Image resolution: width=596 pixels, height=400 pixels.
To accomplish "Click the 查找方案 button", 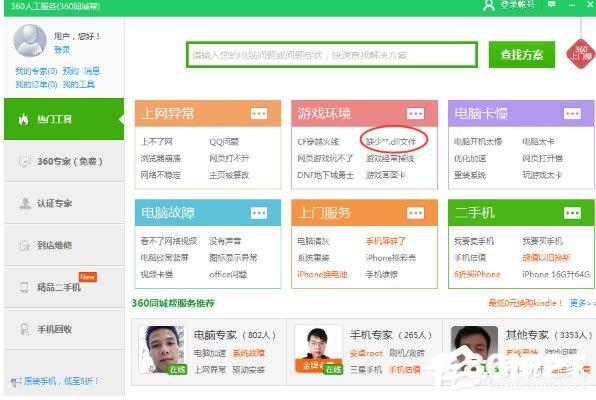I will pyautogui.click(x=522, y=55).
